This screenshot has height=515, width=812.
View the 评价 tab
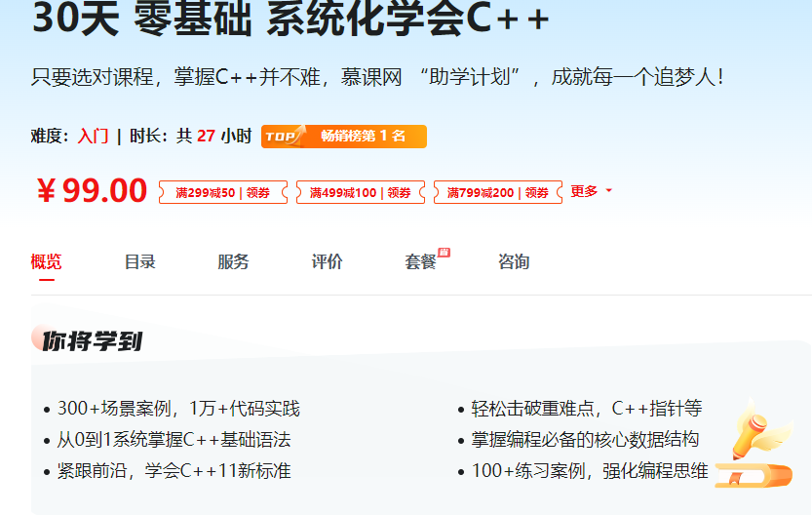(x=327, y=261)
